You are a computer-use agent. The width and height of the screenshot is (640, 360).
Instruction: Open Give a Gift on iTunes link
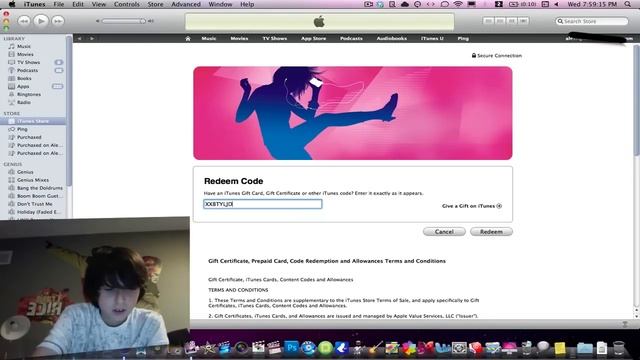pyautogui.click(x=471, y=206)
